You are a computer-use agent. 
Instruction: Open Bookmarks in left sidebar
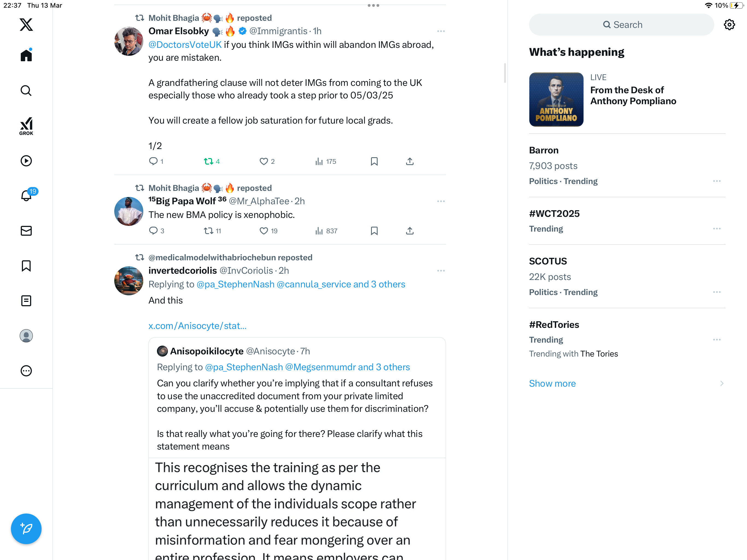(26, 266)
